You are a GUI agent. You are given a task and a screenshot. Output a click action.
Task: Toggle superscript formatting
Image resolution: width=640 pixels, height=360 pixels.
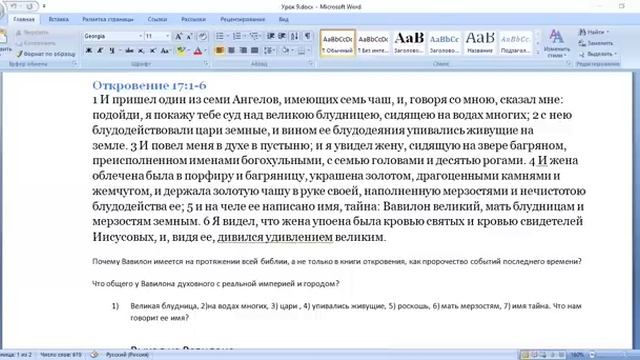click(153, 51)
